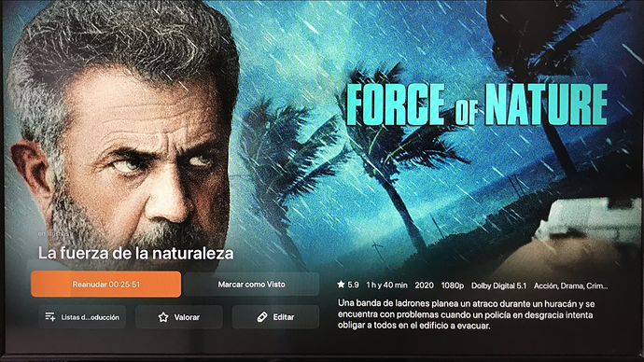Click the playlist-add icon on Listas button
The width and height of the screenshot is (644, 362).
point(50,317)
